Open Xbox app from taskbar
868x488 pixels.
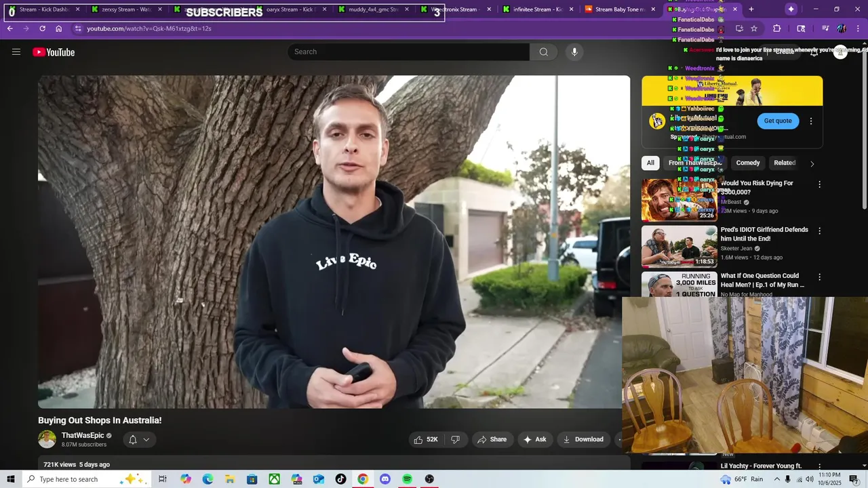click(x=274, y=479)
